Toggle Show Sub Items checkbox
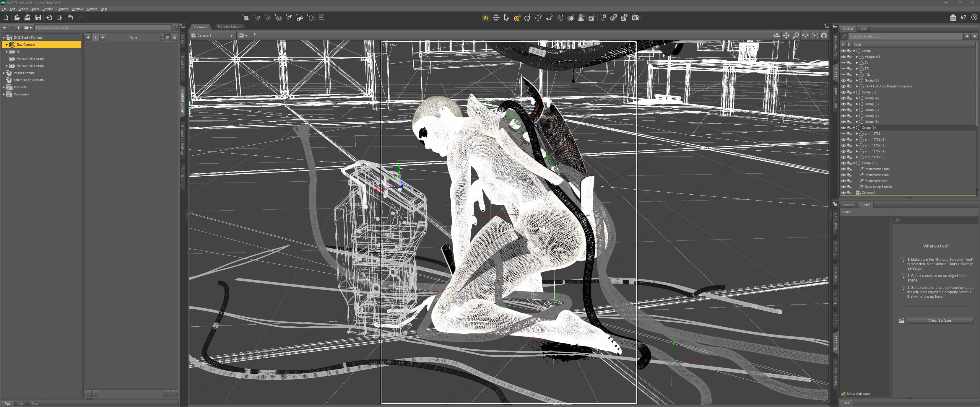The height and width of the screenshot is (407, 980). tap(843, 394)
